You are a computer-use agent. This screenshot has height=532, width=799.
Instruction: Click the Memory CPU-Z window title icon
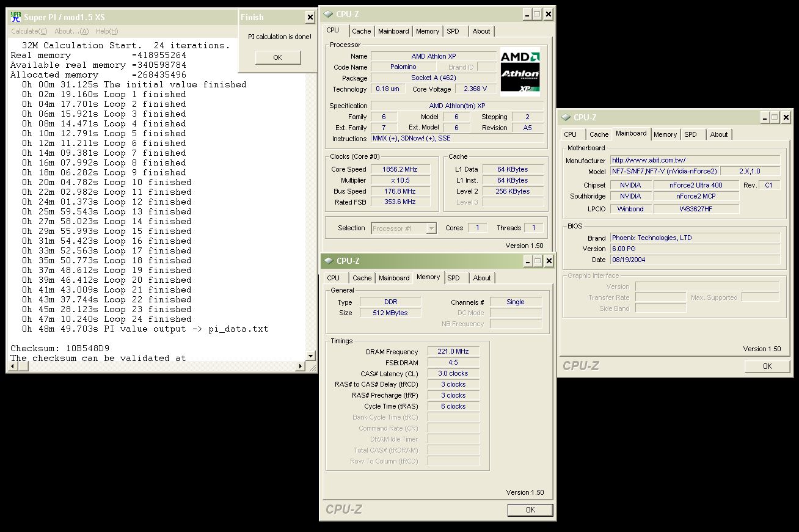[x=329, y=261]
